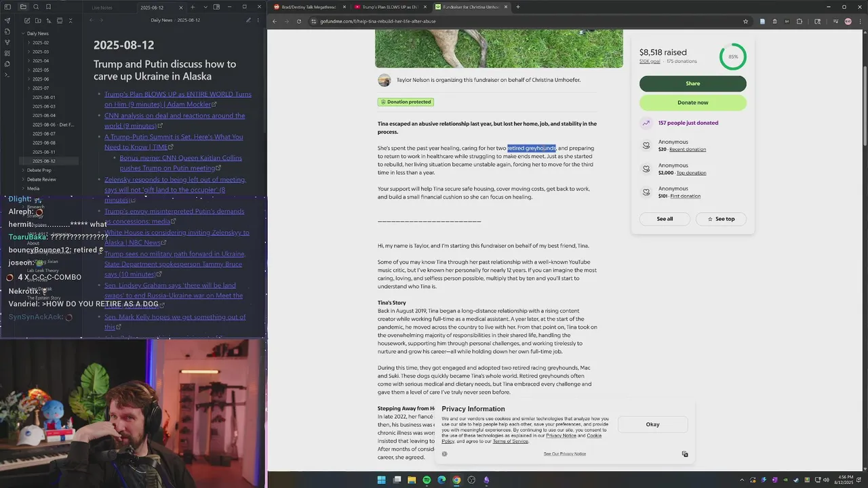Bookmark this page with the star icon

(x=745, y=21)
